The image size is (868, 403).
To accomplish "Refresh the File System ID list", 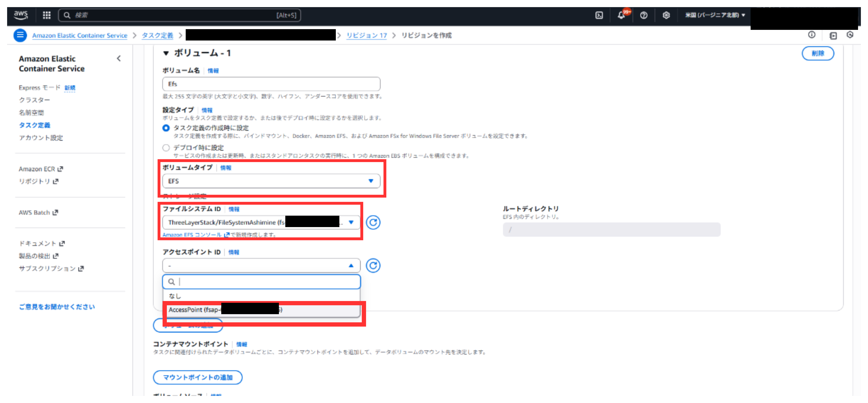I will point(373,222).
